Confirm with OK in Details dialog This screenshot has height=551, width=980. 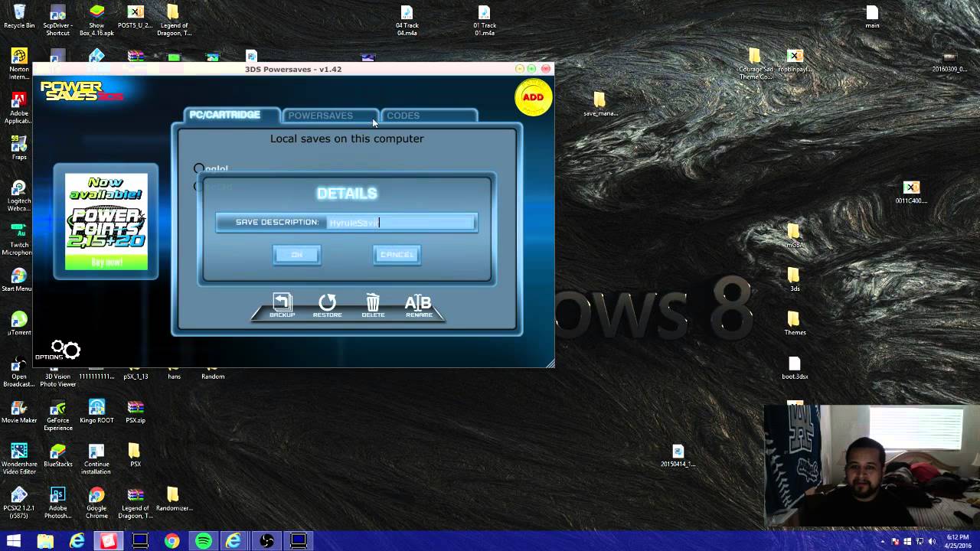click(x=297, y=255)
